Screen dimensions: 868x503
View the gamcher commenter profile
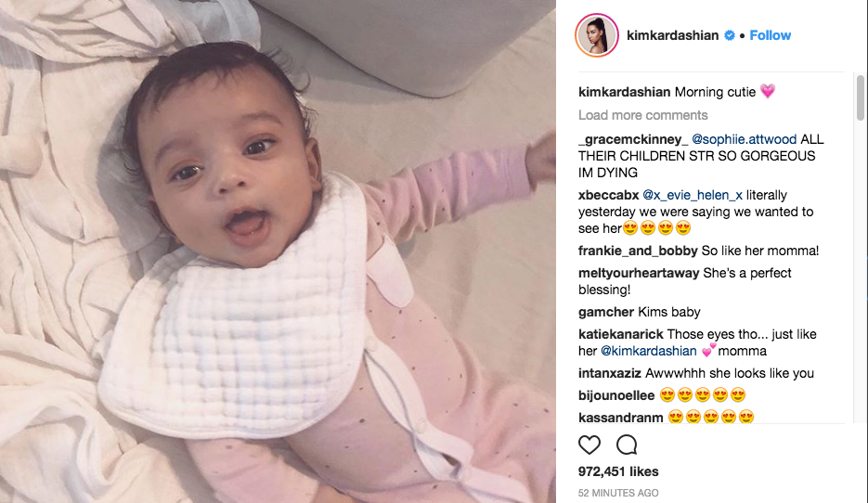click(x=606, y=312)
